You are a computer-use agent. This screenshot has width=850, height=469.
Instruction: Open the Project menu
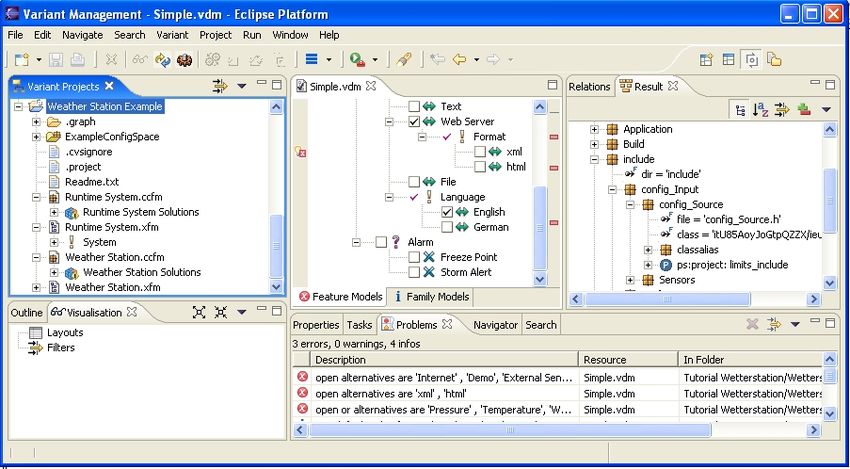215,35
